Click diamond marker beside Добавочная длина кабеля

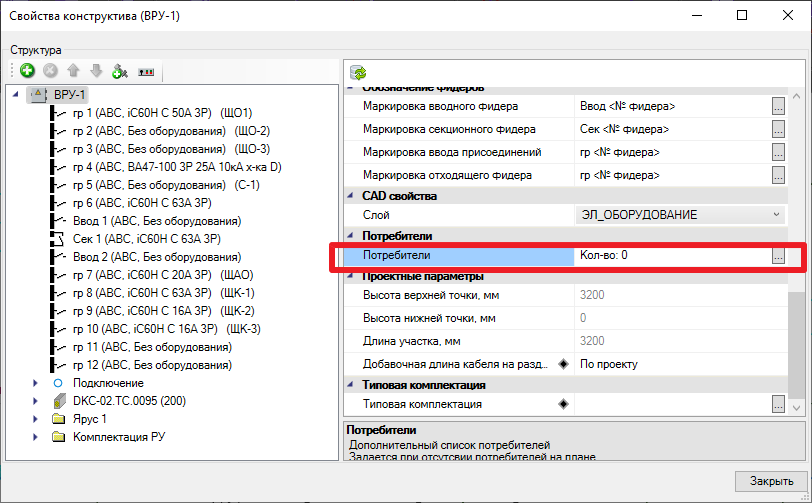pos(563,364)
